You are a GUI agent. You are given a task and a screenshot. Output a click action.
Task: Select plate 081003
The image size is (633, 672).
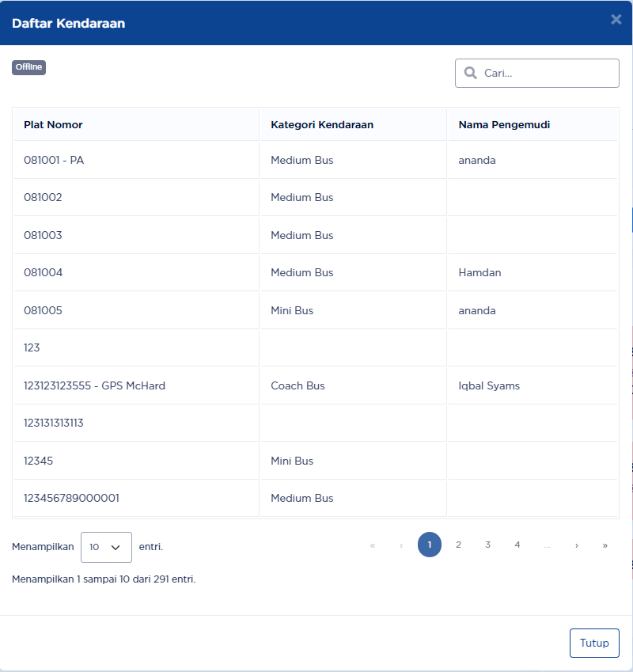pyautogui.click(x=43, y=235)
